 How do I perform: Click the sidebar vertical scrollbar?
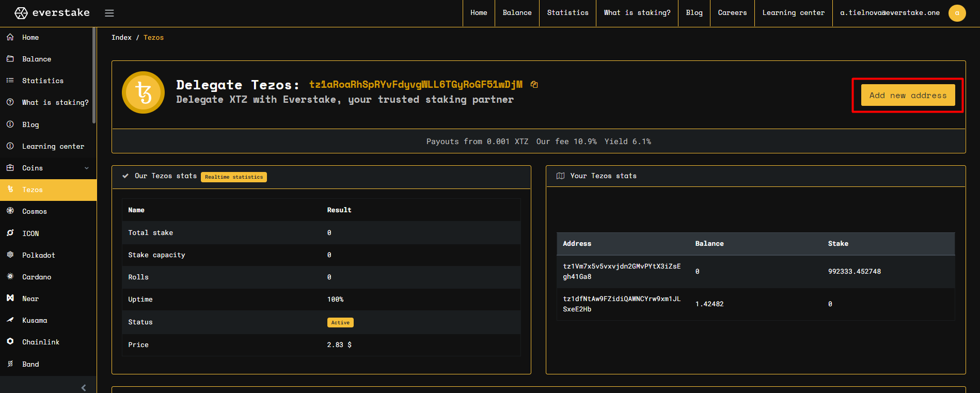(x=94, y=76)
